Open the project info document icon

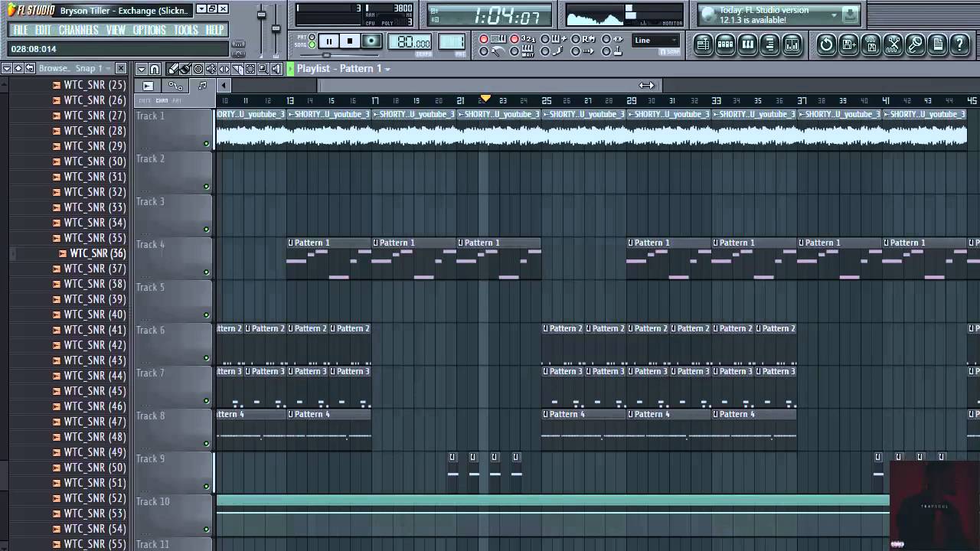pos(937,44)
